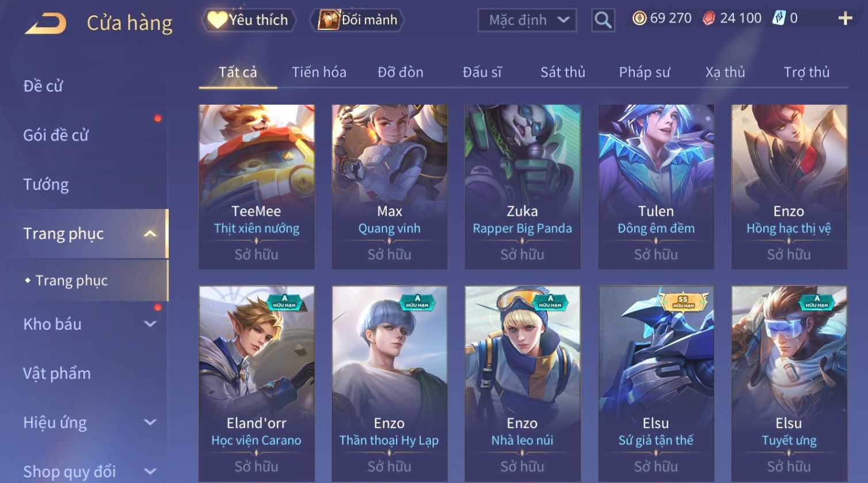868x483 pixels.
Task: Click the red ruby currency icon
Action: click(x=709, y=18)
